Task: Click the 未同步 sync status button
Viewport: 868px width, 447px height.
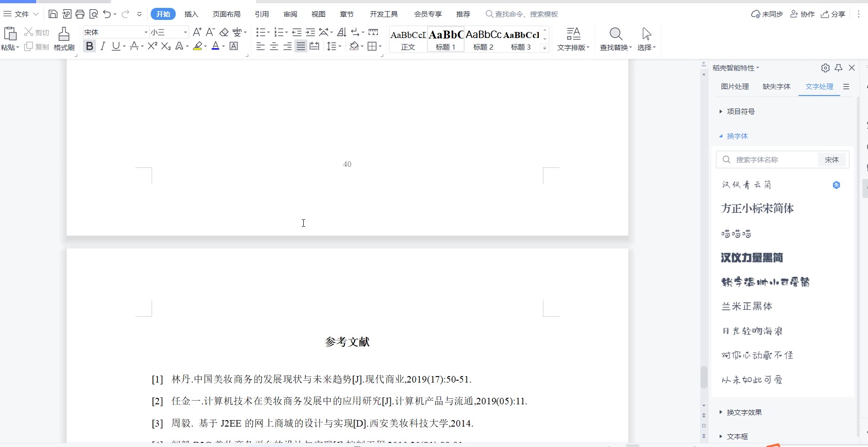Action: 767,14
